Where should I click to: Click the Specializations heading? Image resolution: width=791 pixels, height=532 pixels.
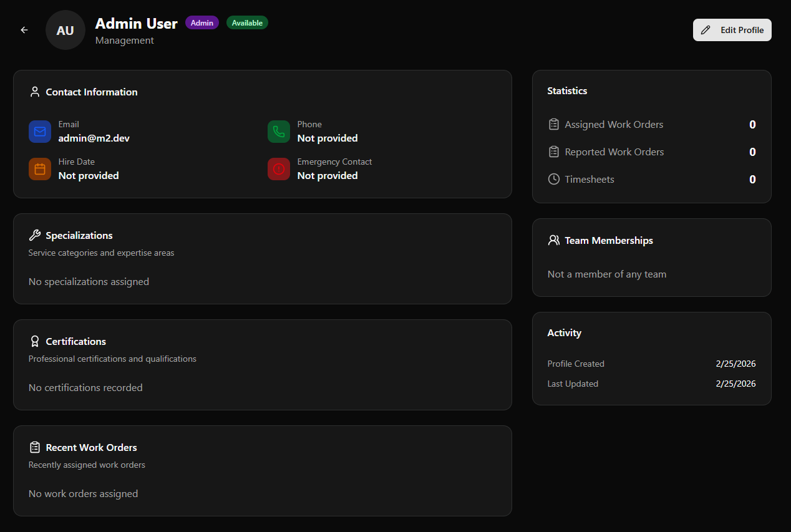79,235
